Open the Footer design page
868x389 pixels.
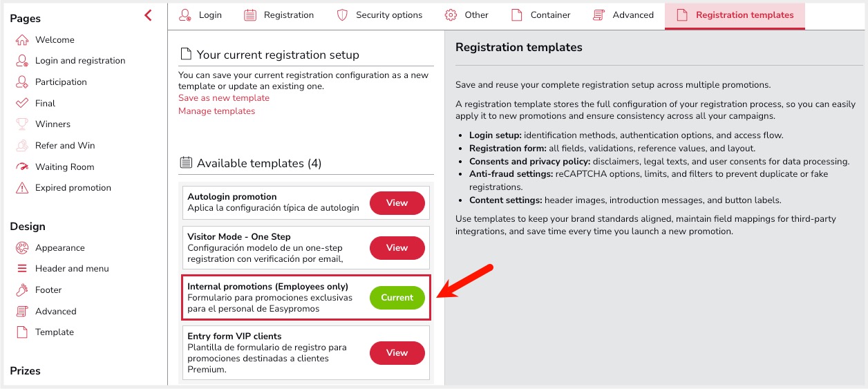point(48,290)
